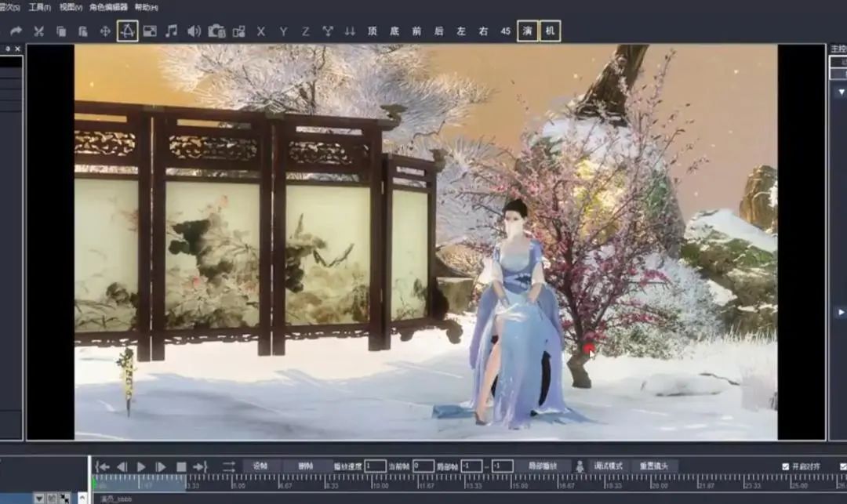Toggle the 机 mode button
This screenshot has width=847, height=504.
tap(549, 31)
